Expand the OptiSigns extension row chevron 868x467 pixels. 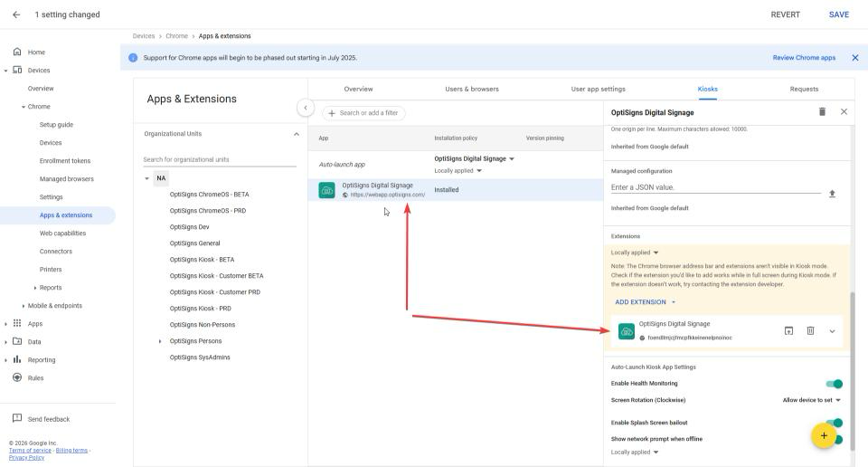click(x=832, y=331)
